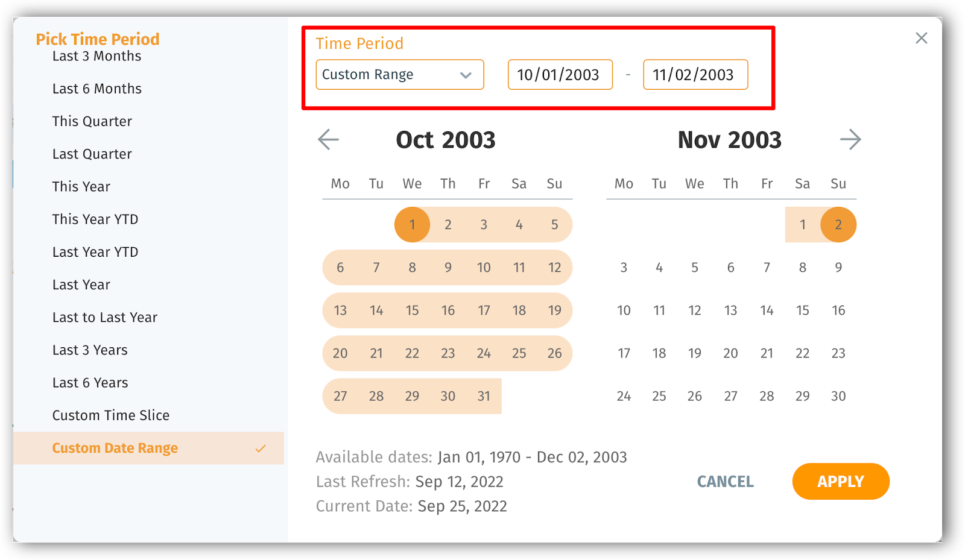This screenshot has height=560, width=965.
Task: Click the checkmark next to Custom Date Range
Action: 260,448
